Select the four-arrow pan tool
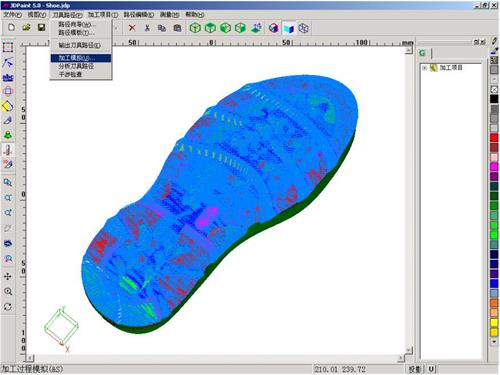The image size is (500, 375). pos(8,276)
